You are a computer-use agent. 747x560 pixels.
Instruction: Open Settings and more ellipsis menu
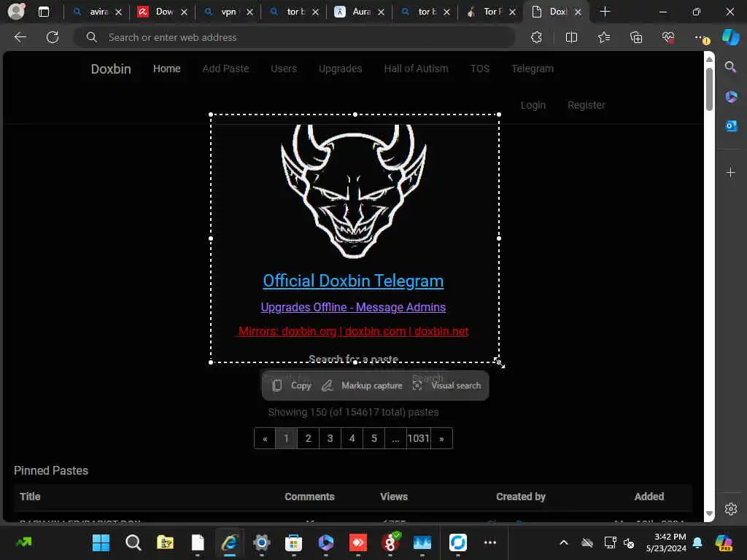coord(701,37)
